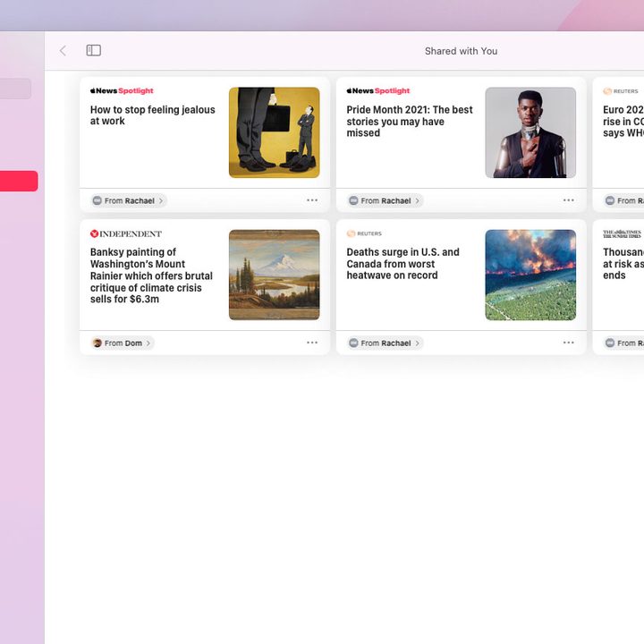
Task: Click the Independent logo on Banksy card
Action: (126, 233)
